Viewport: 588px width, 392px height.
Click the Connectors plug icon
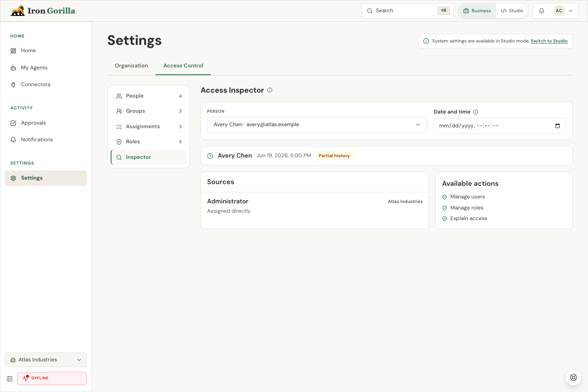(13, 85)
